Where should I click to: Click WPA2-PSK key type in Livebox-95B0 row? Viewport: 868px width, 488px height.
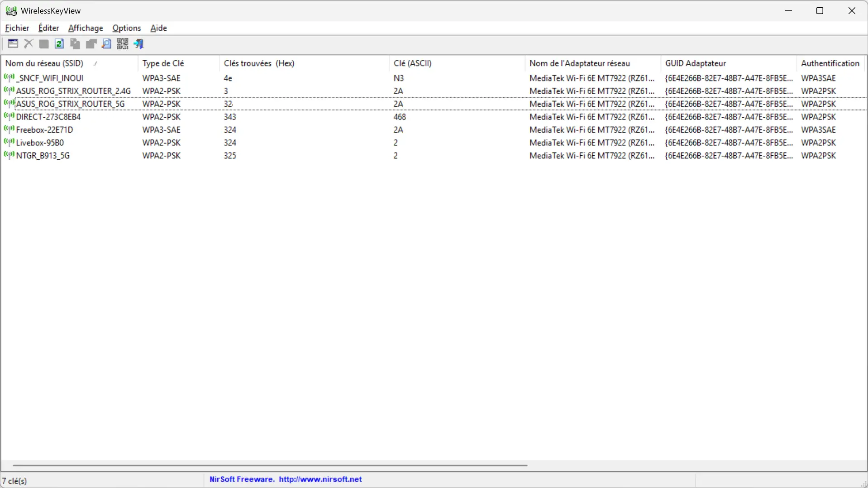coord(162,143)
